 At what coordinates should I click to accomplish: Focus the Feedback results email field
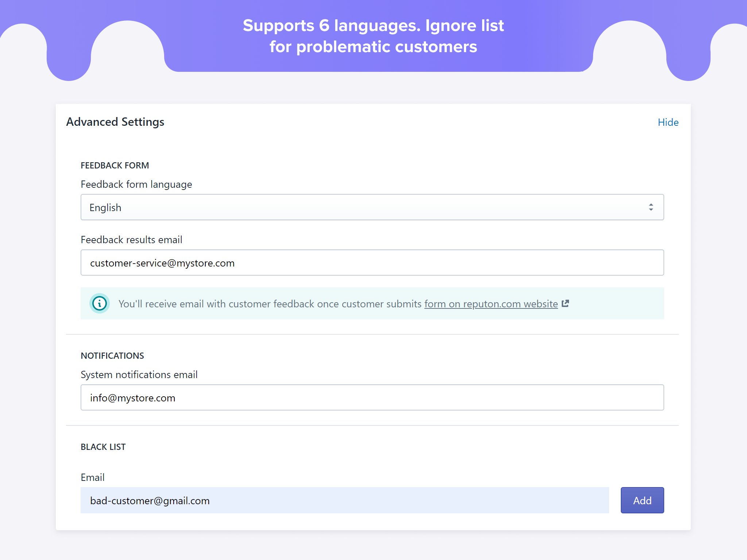coord(372,263)
